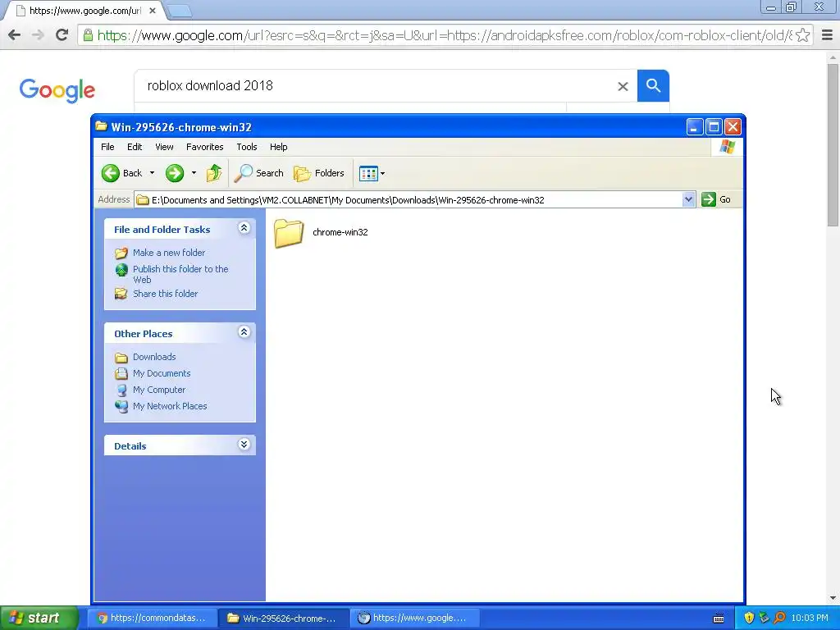Open Forward history dropdown arrow in Explorer
This screenshot has width=840, height=630.
pos(194,173)
